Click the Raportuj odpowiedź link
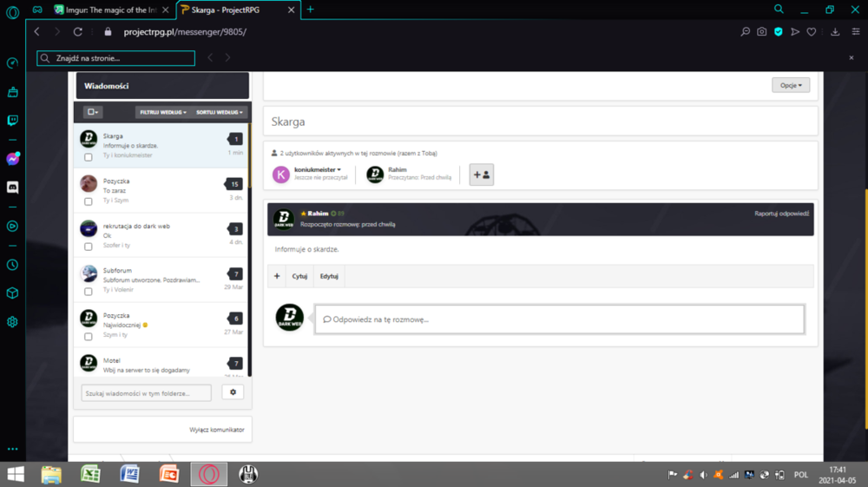 coord(781,214)
